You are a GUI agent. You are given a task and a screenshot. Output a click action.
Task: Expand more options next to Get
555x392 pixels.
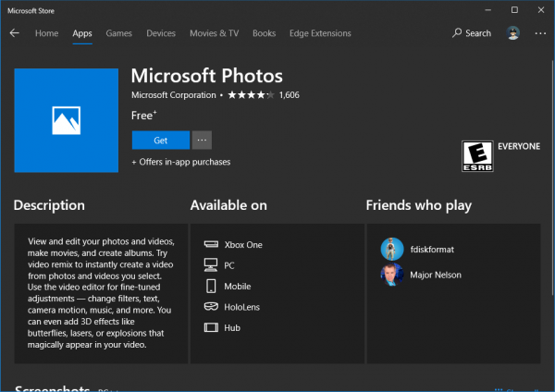pyautogui.click(x=203, y=140)
